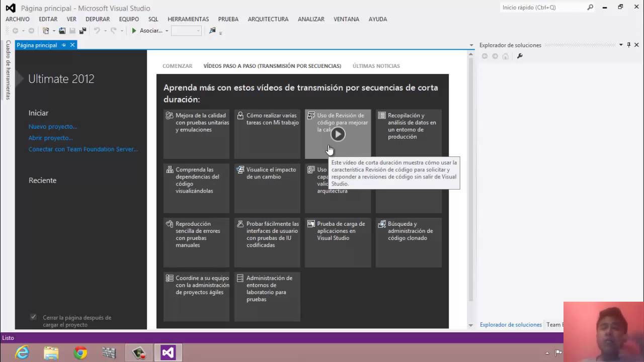The image size is (644, 362).
Task: Switch to the COMENZAR tab
Action: (x=177, y=66)
